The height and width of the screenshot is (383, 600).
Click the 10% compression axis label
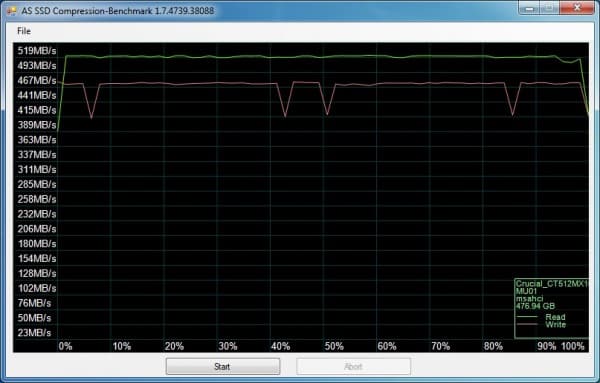tap(122, 347)
